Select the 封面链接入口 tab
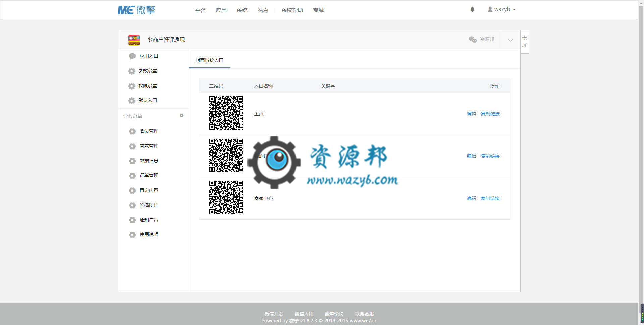This screenshot has width=644, height=325. pyautogui.click(x=210, y=60)
